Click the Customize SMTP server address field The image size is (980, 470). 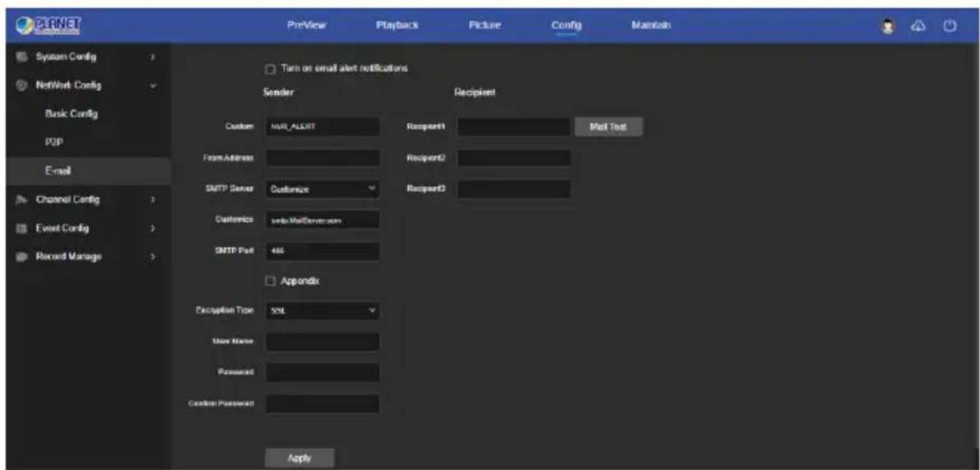(x=322, y=220)
